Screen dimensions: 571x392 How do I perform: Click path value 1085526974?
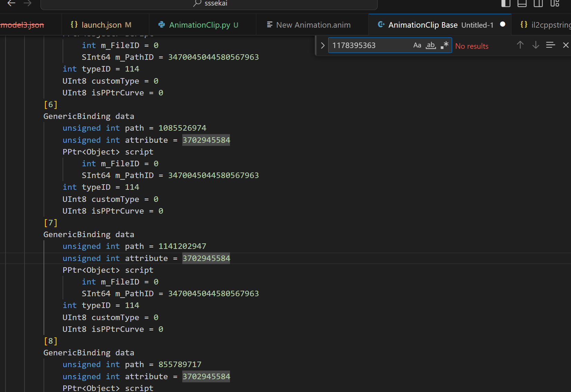pos(182,128)
